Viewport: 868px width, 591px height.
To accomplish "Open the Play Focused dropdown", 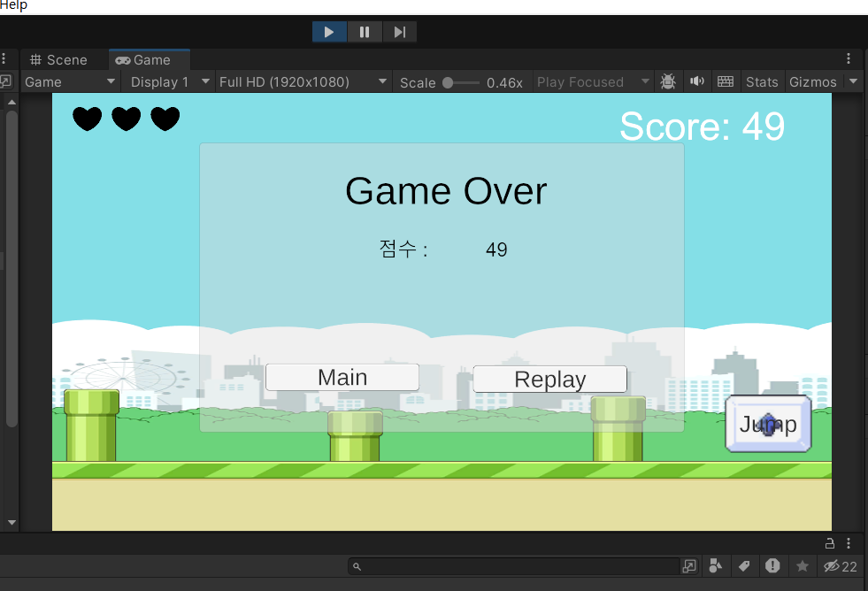I will point(593,82).
